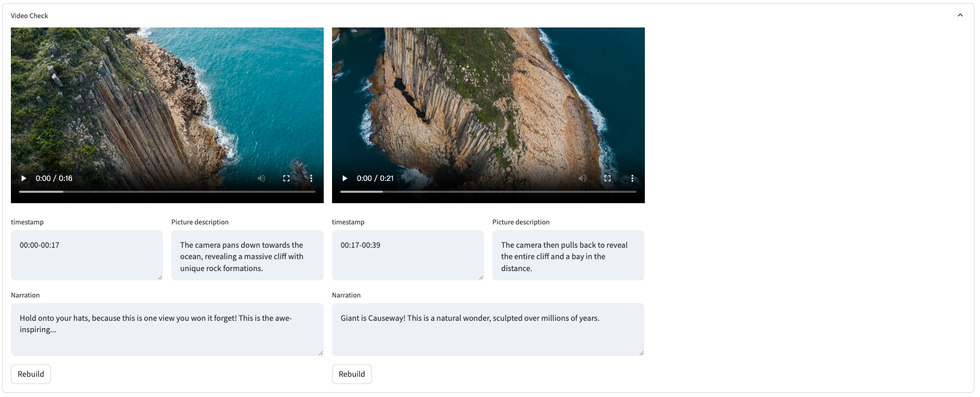This screenshot has width=980, height=397.
Task: Mute the second video's volume
Action: point(583,178)
